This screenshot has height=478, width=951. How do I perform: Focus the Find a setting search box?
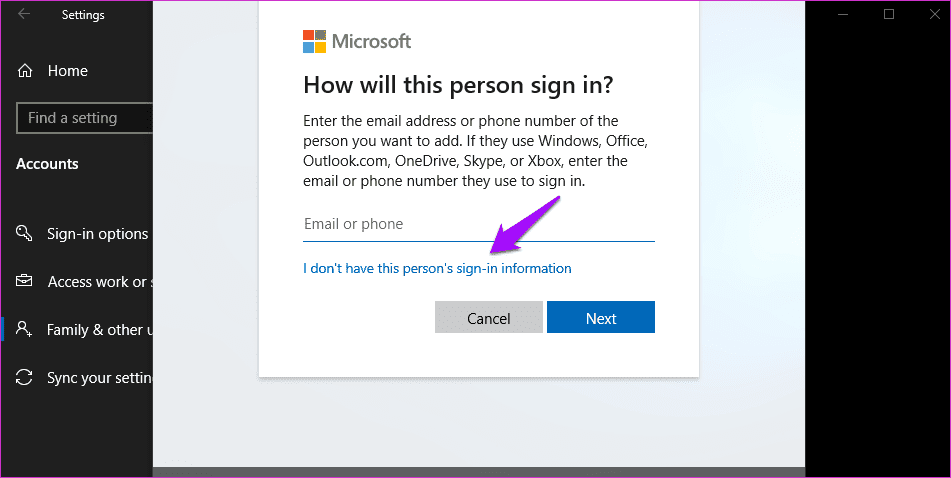point(85,118)
